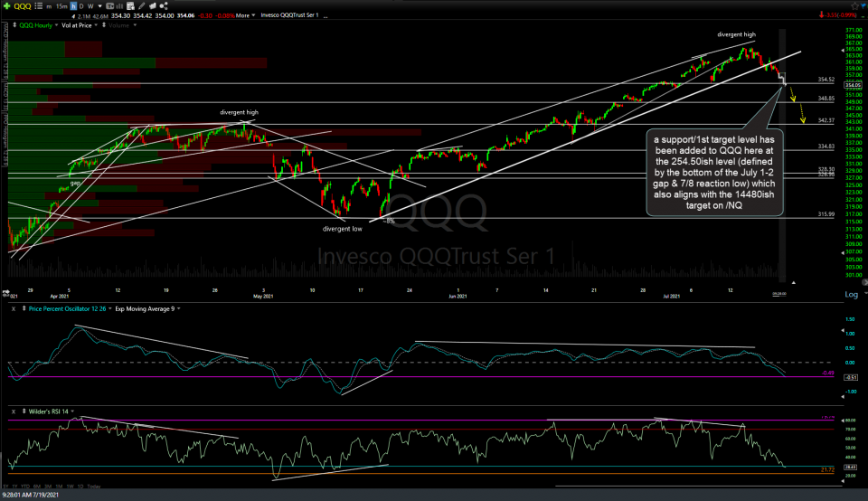Select the 3M range button
The image size is (868, 501).
[48, 486]
